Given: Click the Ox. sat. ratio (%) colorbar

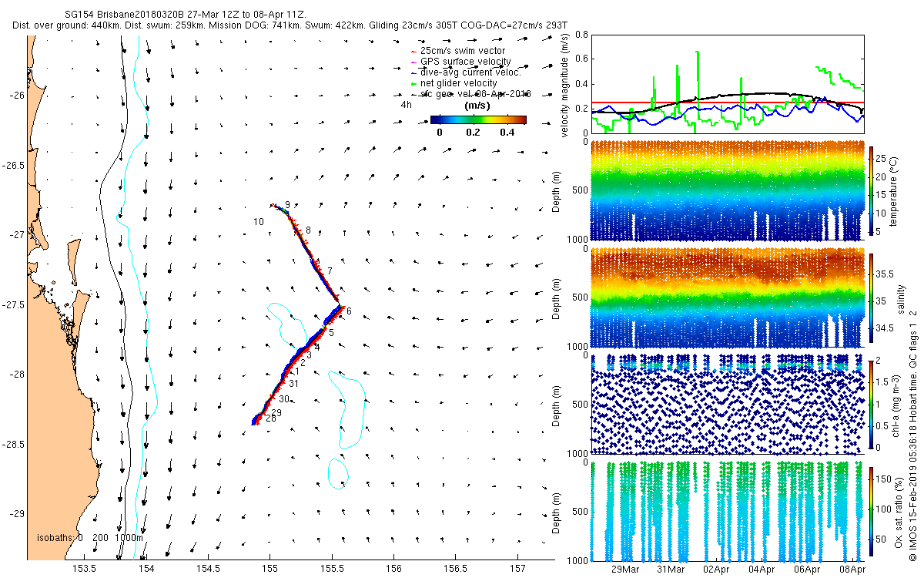Looking at the screenshot, I should (x=872, y=512).
